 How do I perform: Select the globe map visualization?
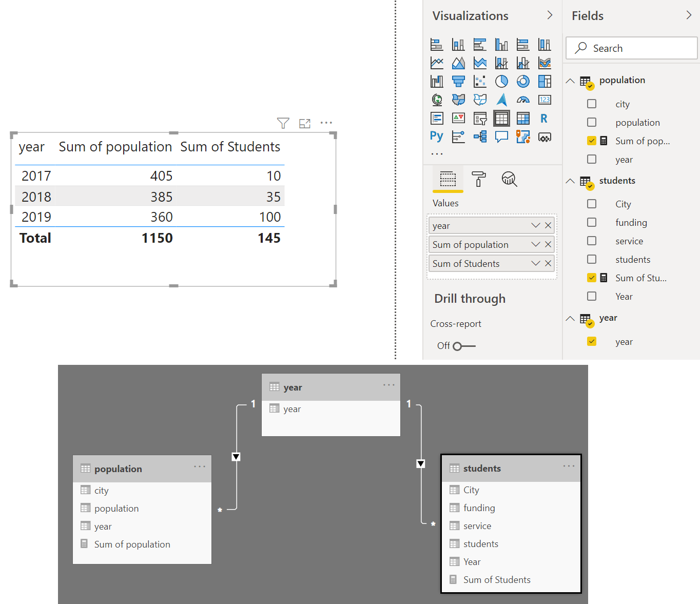(x=437, y=100)
